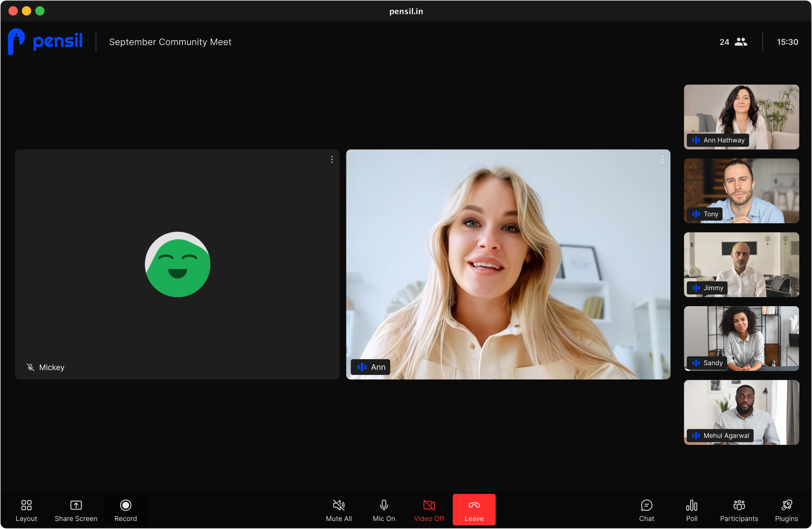Screen dimensions: 812x529
Task: Start Share Screen
Action: 76,510
